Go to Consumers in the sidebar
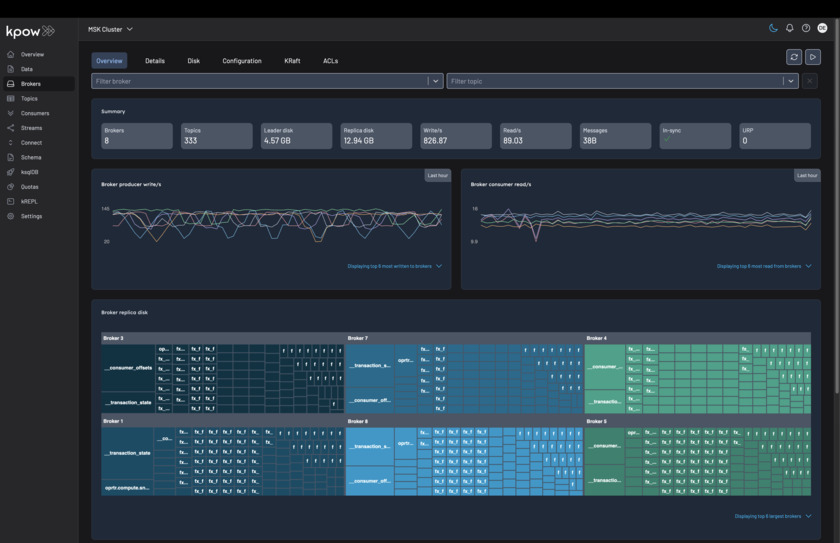This screenshot has width=840, height=543. [34, 113]
